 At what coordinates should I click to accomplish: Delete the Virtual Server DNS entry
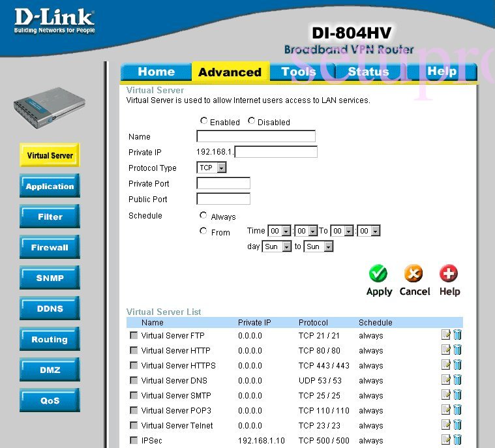pyautogui.click(x=457, y=380)
